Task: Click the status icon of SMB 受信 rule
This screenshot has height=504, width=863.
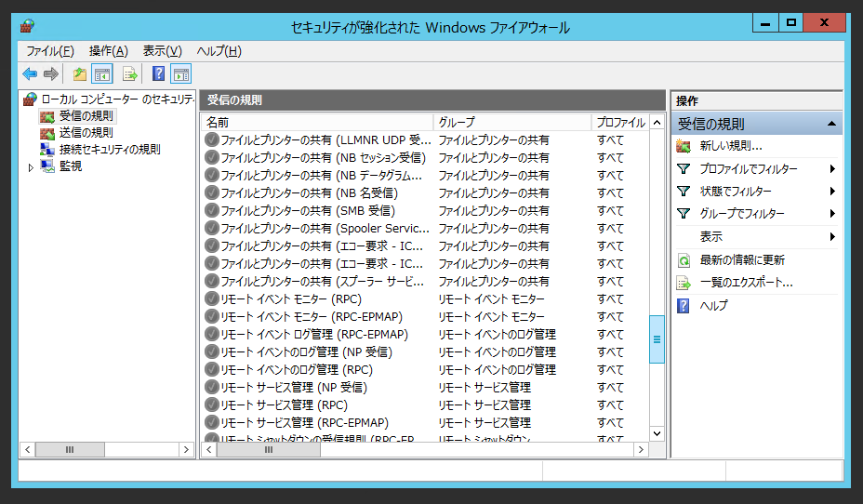Action: 212,210
